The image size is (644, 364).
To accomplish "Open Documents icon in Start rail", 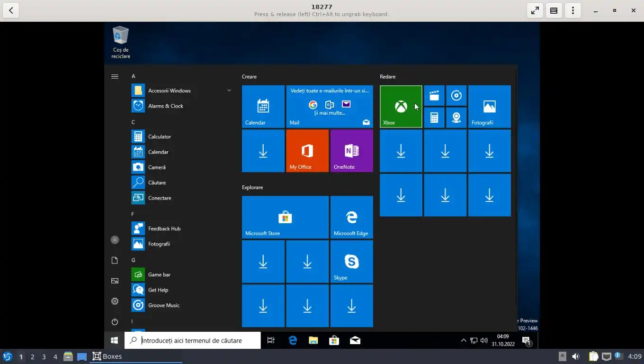I will 115,261.
